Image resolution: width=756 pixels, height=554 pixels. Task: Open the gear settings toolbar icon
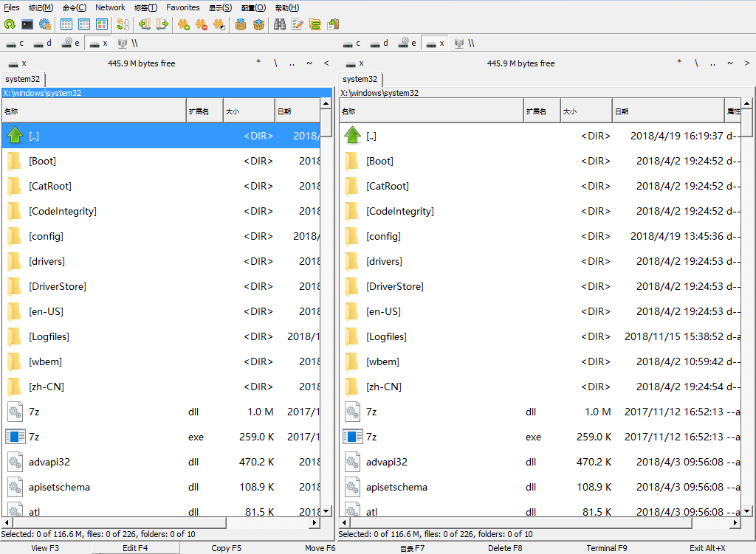(45, 24)
